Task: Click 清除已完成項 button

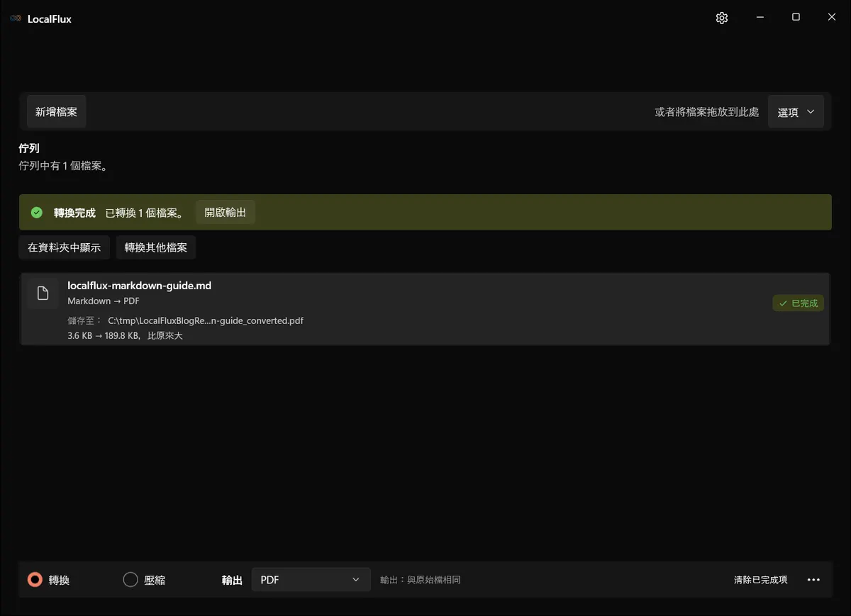Action: pyautogui.click(x=761, y=580)
